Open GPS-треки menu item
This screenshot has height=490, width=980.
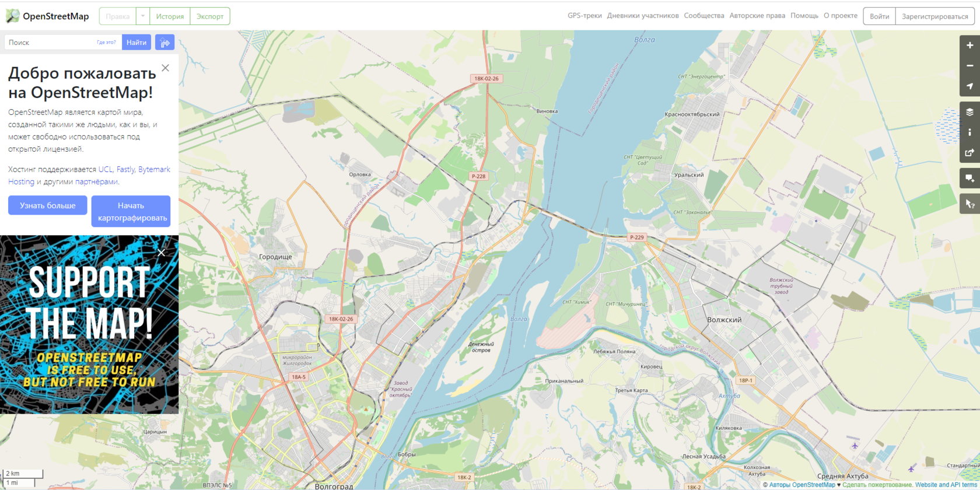click(x=584, y=16)
